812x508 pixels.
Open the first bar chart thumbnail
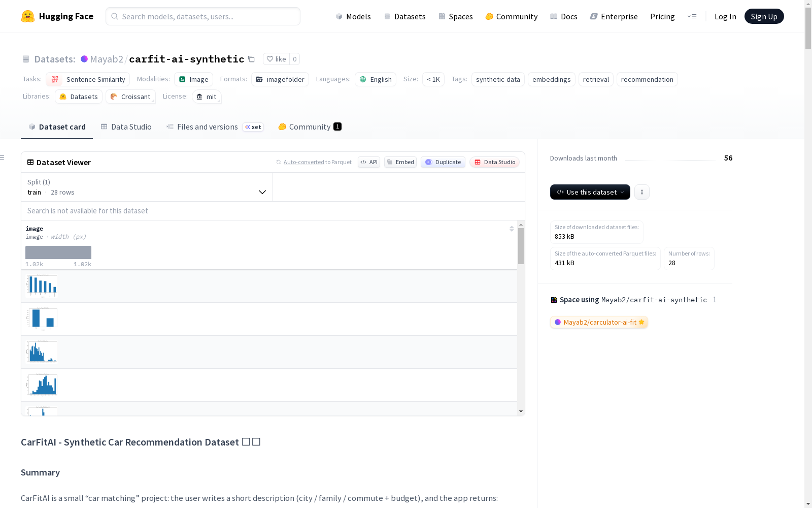[42, 286]
